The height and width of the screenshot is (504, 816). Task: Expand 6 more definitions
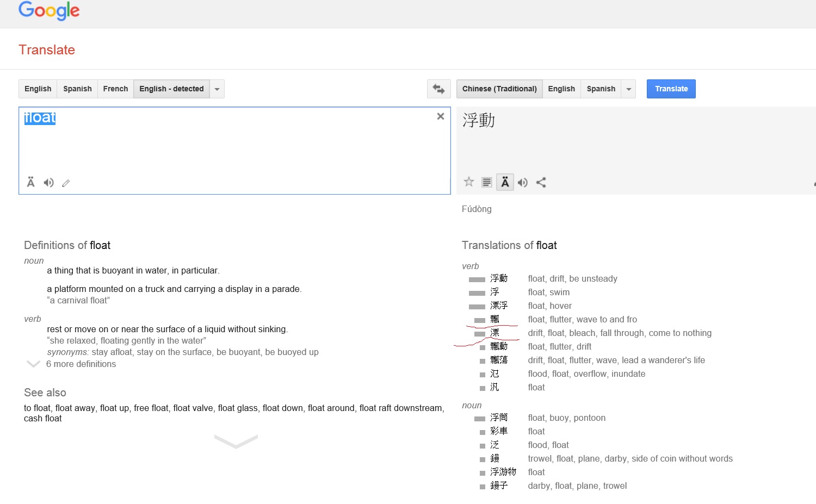[x=81, y=364]
